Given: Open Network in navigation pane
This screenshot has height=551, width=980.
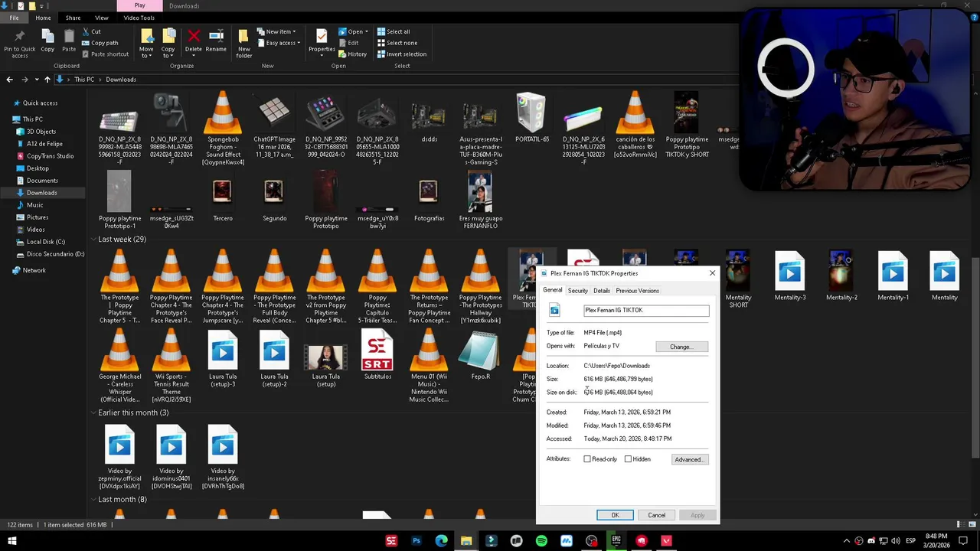Looking at the screenshot, I should coord(34,270).
